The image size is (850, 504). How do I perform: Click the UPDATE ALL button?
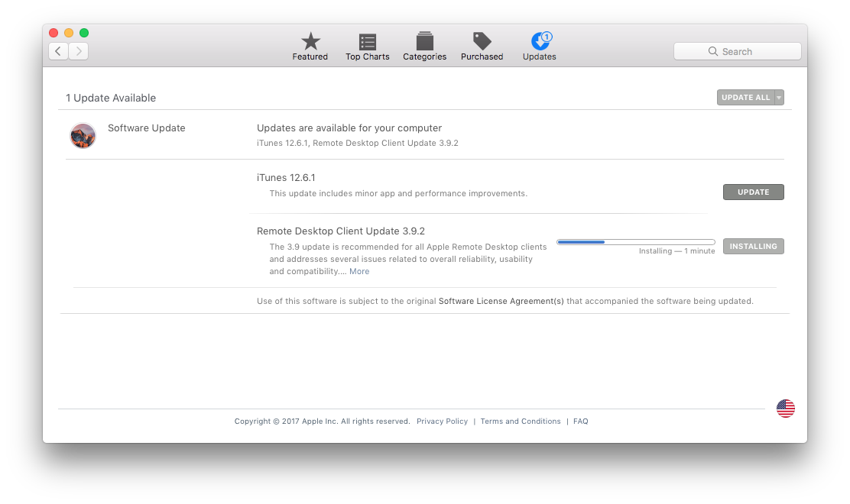[745, 98]
